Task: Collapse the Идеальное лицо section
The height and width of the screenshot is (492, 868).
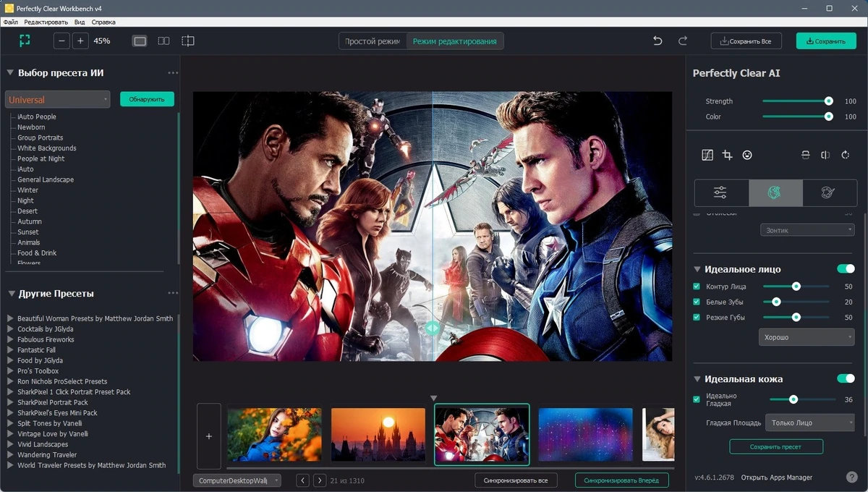Action: coord(698,269)
